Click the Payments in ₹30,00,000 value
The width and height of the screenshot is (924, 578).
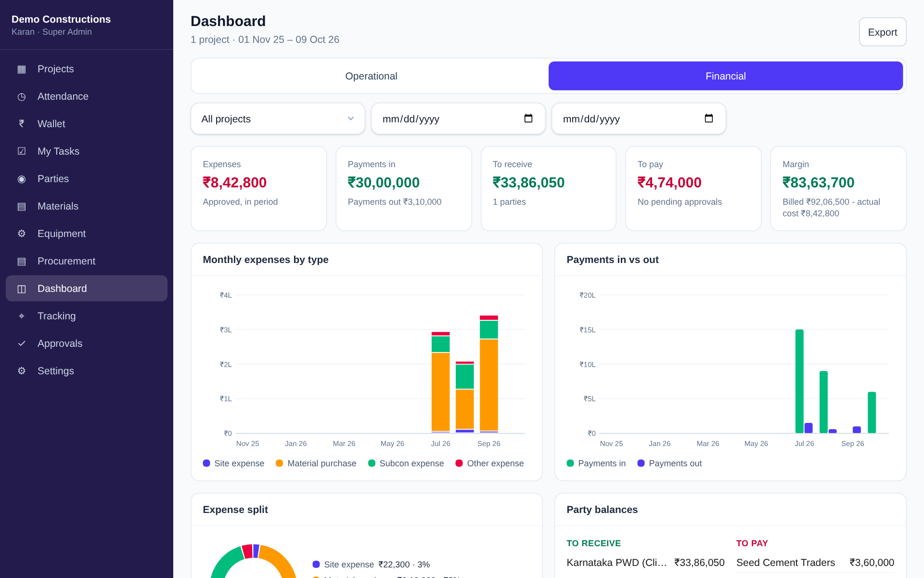pos(384,183)
